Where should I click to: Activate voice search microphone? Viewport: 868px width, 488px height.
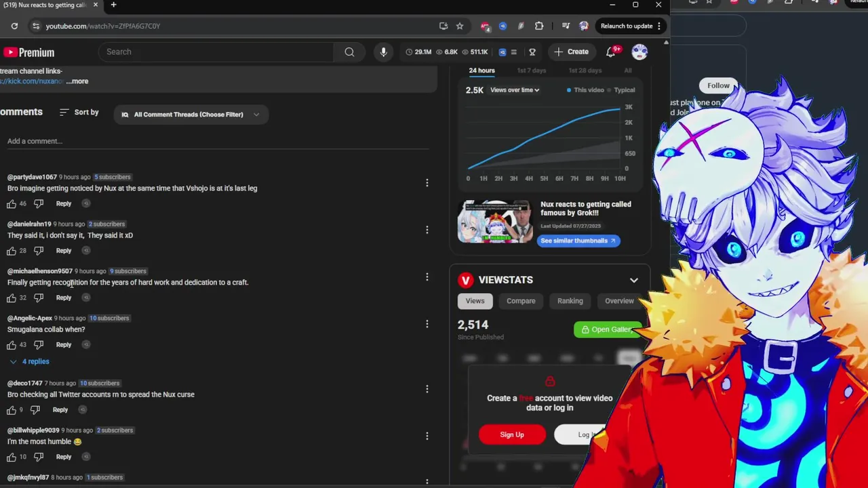tap(383, 52)
